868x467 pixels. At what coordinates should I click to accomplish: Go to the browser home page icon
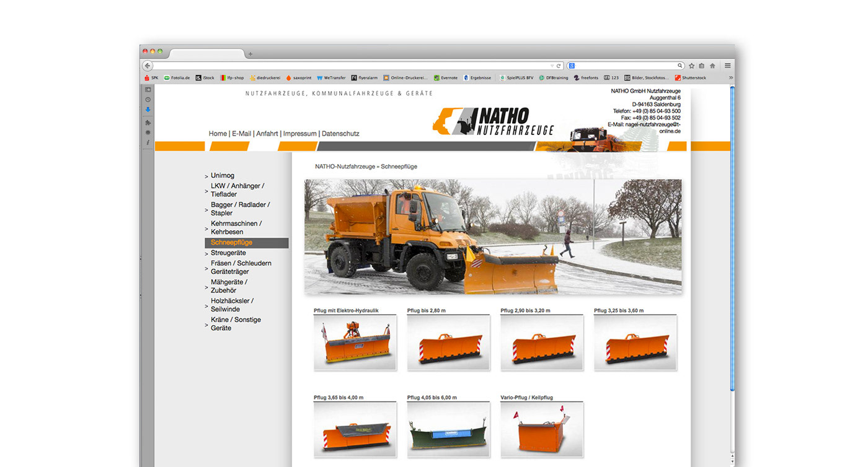click(x=712, y=66)
